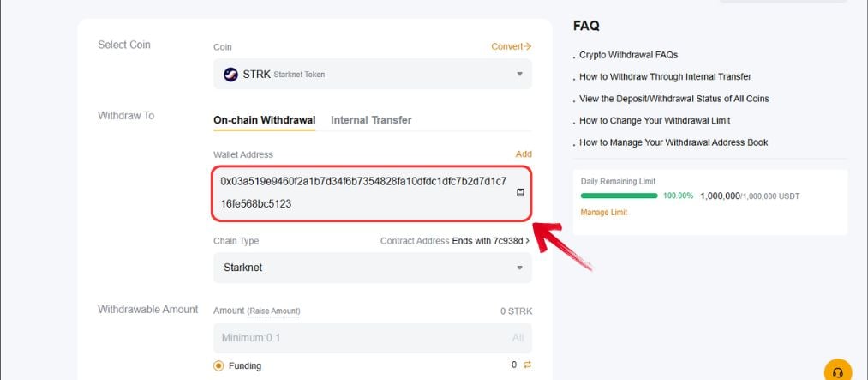Open Crypto Withdrawal FAQs link
Image resolution: width=868 pixels, height=380 pixels.
point(628,55)
